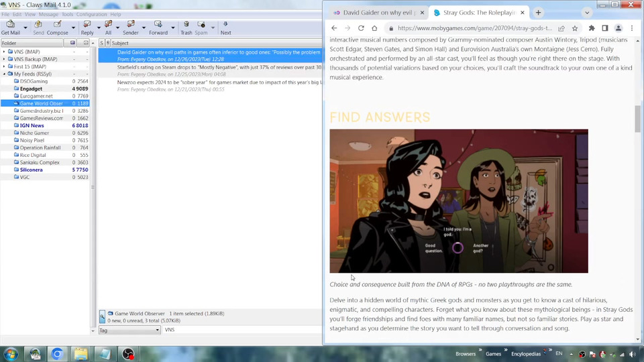The image size is (644, 362).
Task: Click the browser Back arrow
Action: (334, 28)
